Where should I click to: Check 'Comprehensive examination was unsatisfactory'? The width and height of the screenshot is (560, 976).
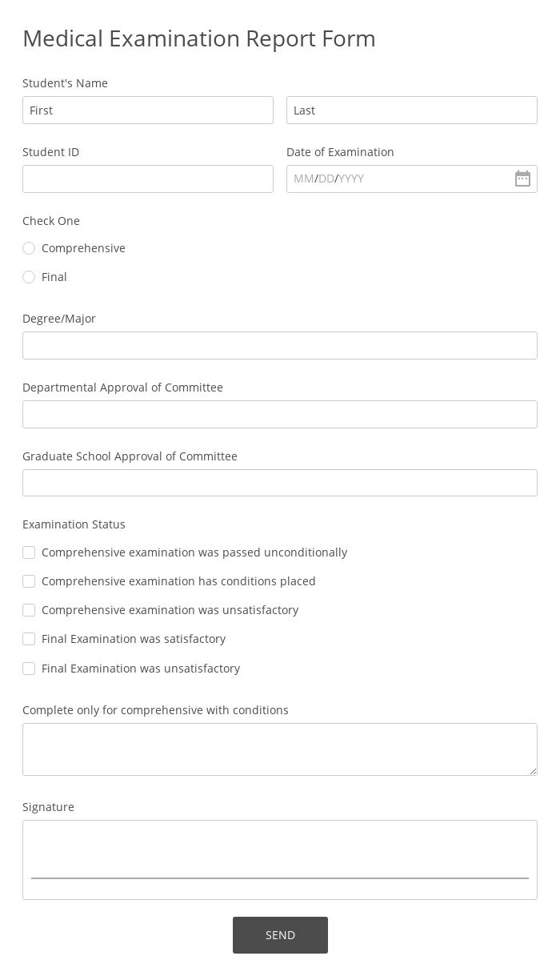pos(29,610)
